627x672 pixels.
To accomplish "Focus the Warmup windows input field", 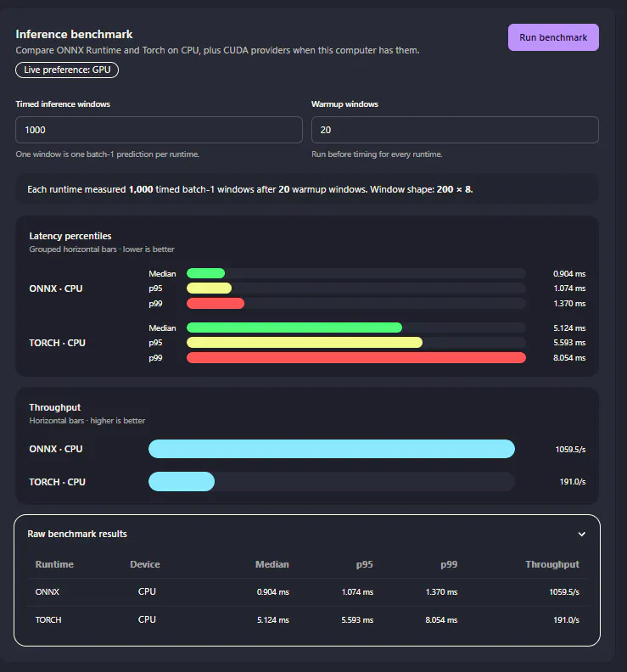I will [x=455, y=130].
